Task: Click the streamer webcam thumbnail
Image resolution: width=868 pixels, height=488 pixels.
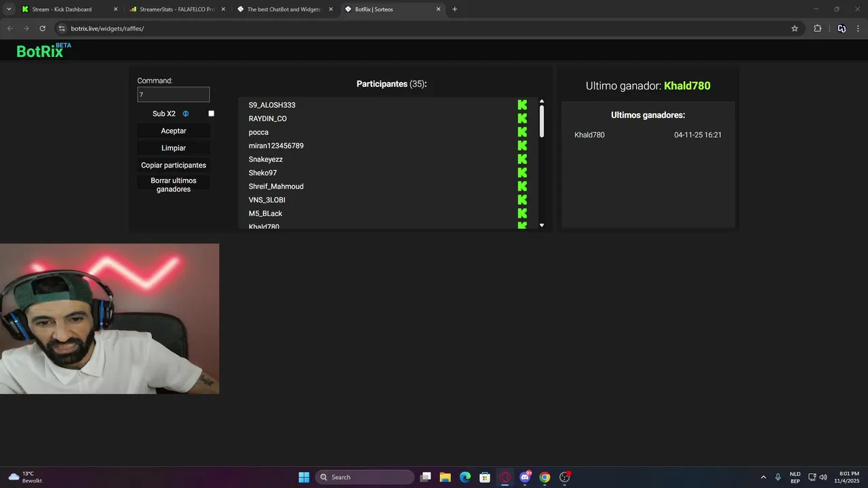Action: tap(109, 319)
